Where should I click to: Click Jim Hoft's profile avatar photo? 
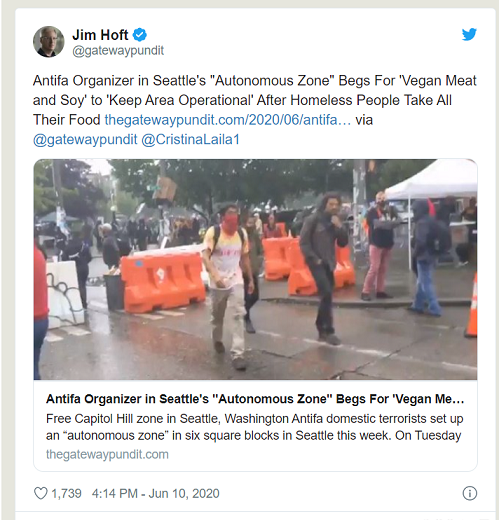(49, 42)
